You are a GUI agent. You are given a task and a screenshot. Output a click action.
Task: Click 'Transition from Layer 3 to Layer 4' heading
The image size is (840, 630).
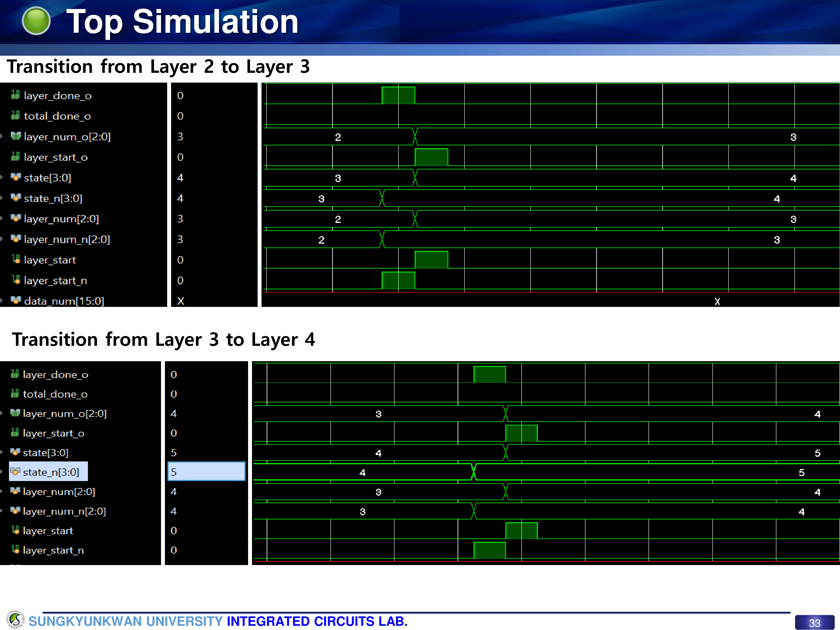[163, 339]
